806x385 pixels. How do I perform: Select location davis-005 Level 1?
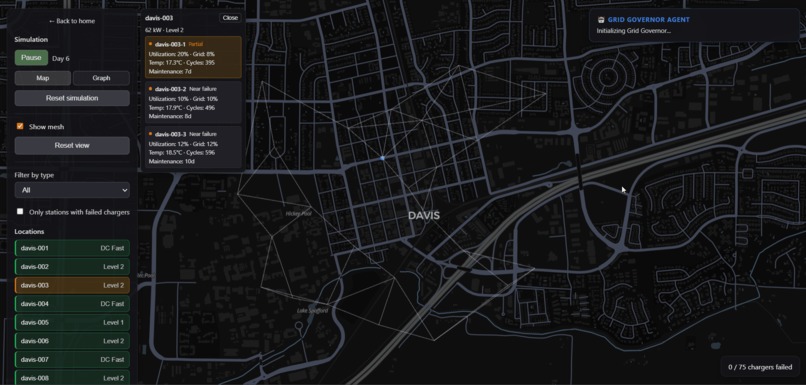(x=72, y=322)
